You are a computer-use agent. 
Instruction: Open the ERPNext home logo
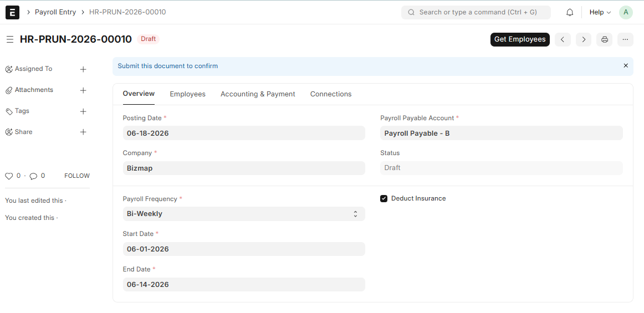pyautogui.click(x=12, y=12)
